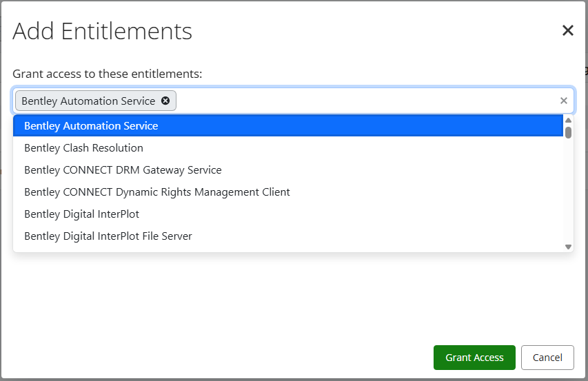This screenshot has height=381, width=588.
Task: Focus the entitlements search input field
Action: coord(365,101)
